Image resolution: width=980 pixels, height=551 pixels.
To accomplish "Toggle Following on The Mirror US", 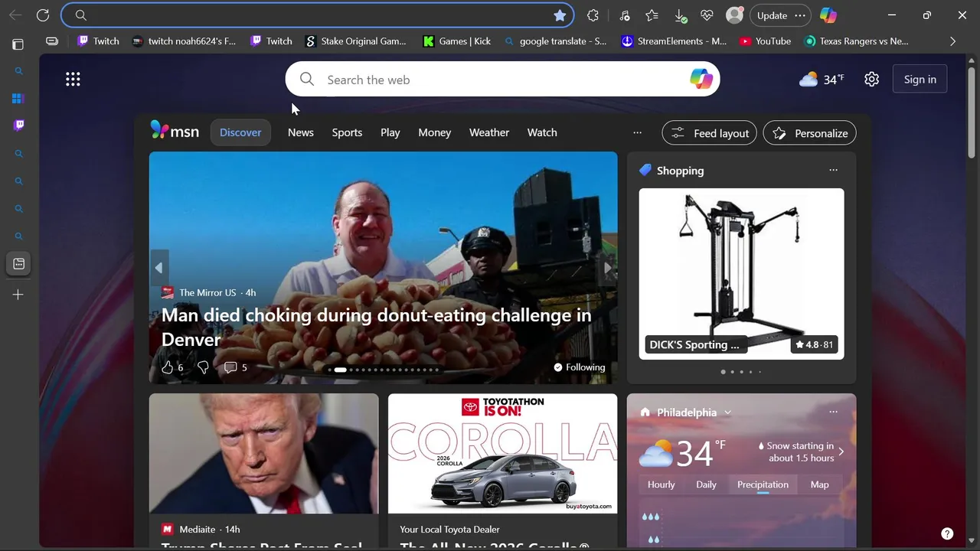I will tap(580, 367).
